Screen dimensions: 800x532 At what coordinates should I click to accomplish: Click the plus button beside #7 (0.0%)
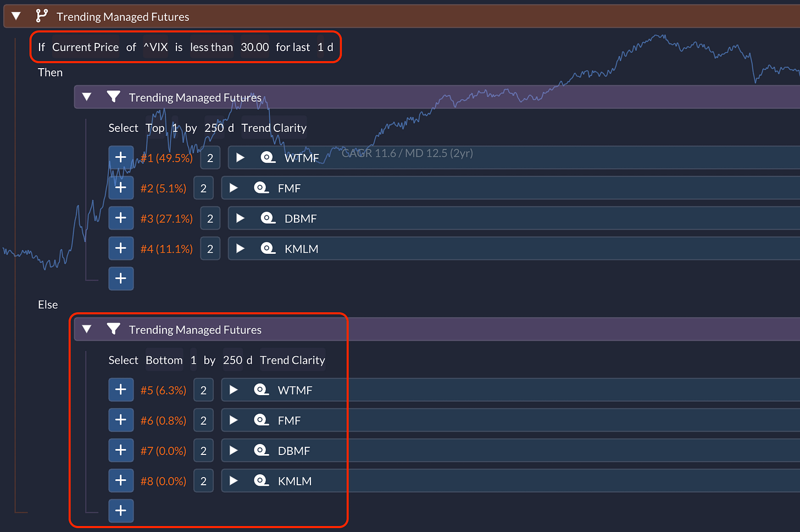pyautogui.click(x=121, y=451)
